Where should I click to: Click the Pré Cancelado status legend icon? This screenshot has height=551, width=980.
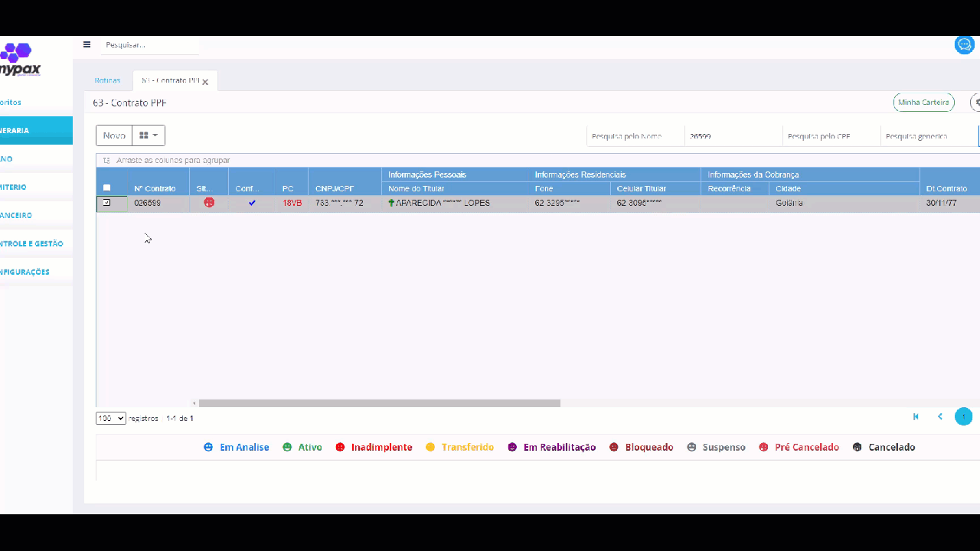763,447
